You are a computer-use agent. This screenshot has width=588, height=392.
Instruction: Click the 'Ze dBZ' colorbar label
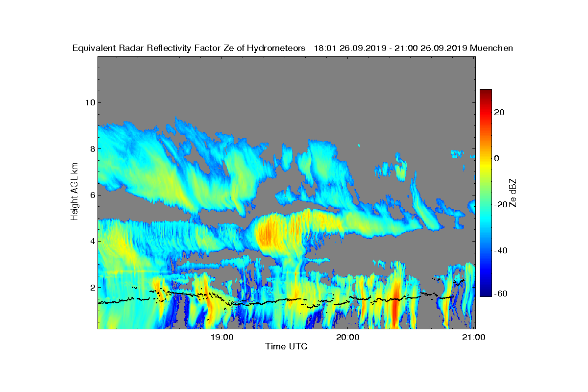[x=514, y=193]
